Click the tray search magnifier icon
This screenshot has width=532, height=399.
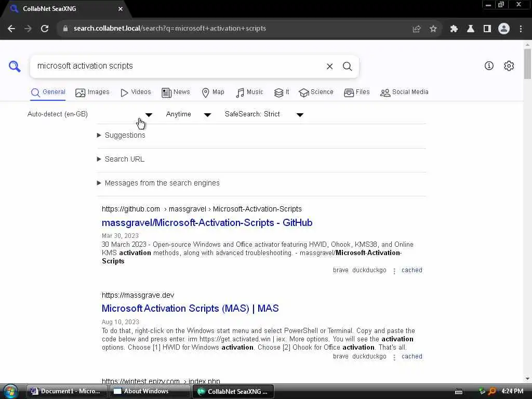[492, 391]
